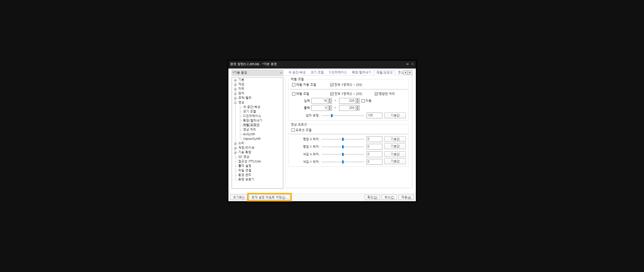Click the pin icon in title bar
This screenshot has height=272, width=644.
407,64
